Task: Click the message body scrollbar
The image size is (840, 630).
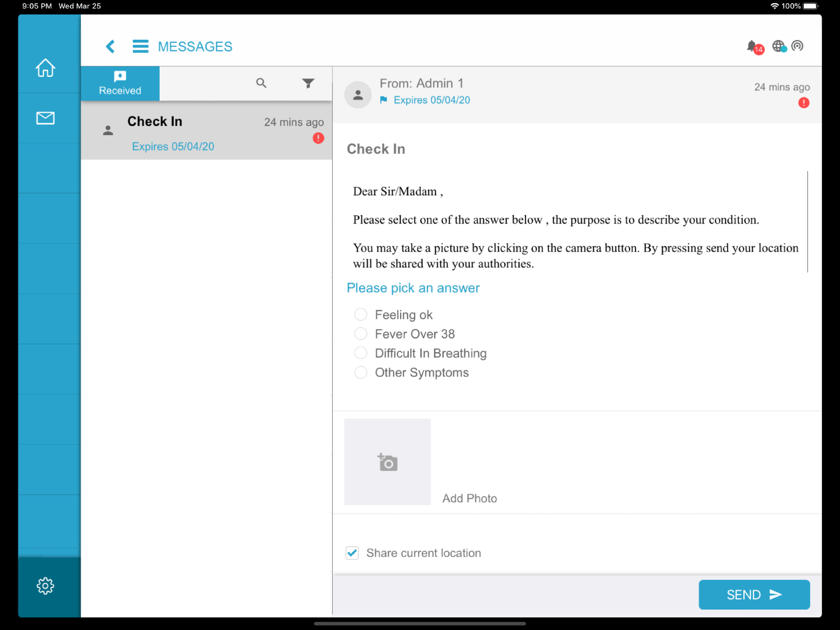Action: (x=807, y=221)
